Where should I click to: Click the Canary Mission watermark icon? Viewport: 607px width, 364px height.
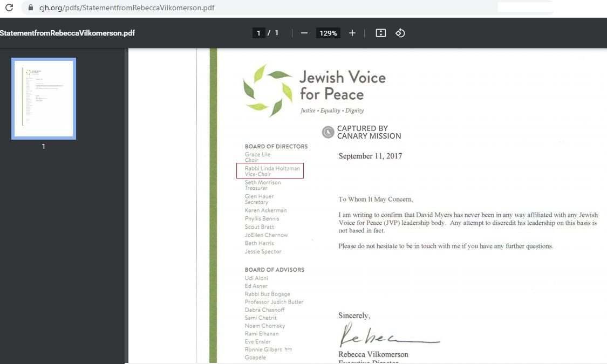coord(328,132)
